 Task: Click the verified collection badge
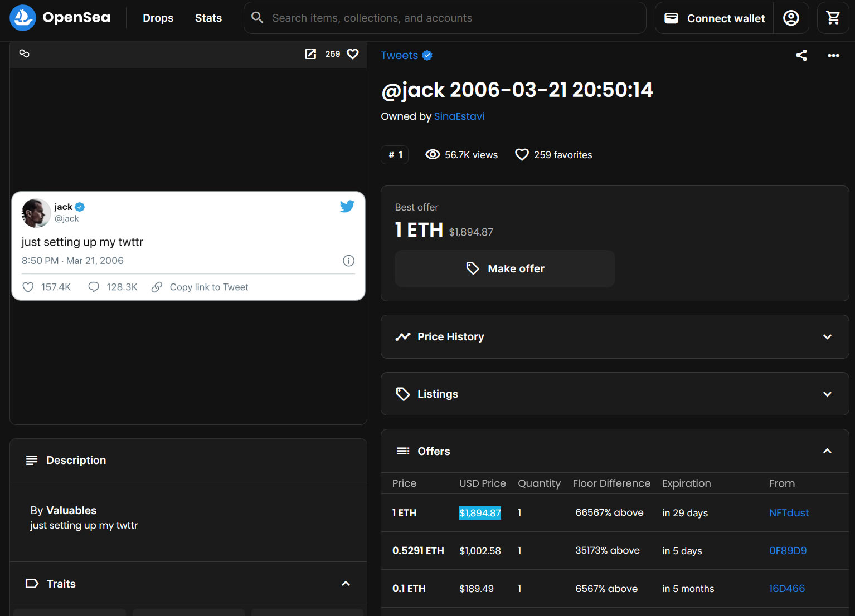(427, 55)
